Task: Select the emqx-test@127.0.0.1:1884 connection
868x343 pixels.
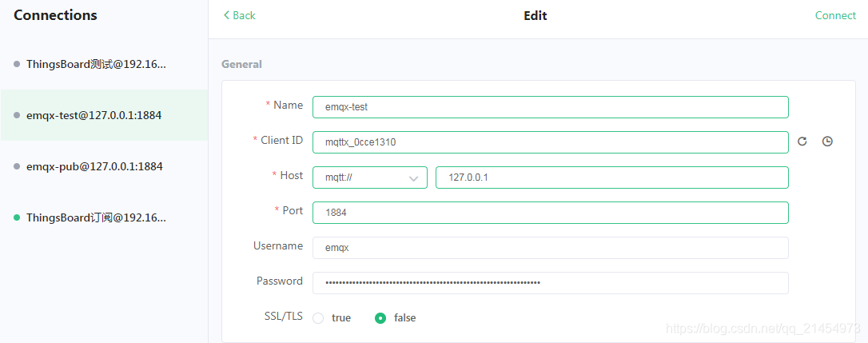Action: 104,115
